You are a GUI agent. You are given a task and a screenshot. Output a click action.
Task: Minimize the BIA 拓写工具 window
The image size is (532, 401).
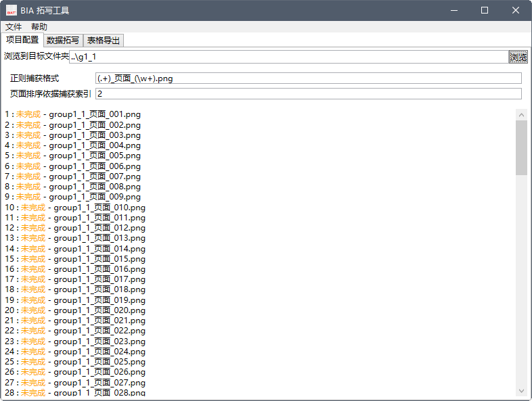pyautogui.click(x=454, y=11)
